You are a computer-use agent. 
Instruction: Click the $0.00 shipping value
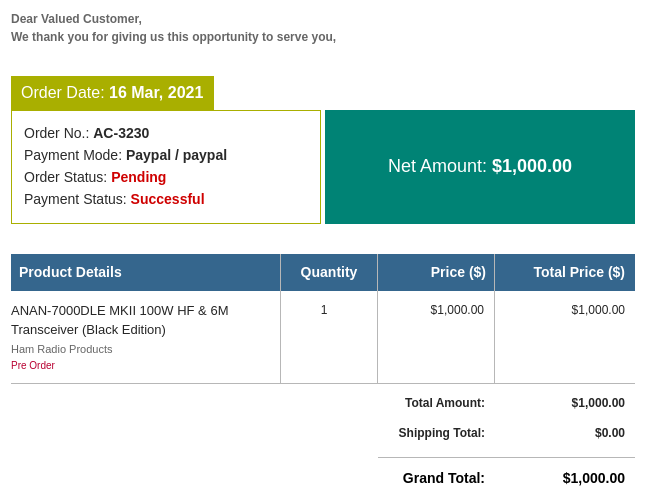coord(609,433)
